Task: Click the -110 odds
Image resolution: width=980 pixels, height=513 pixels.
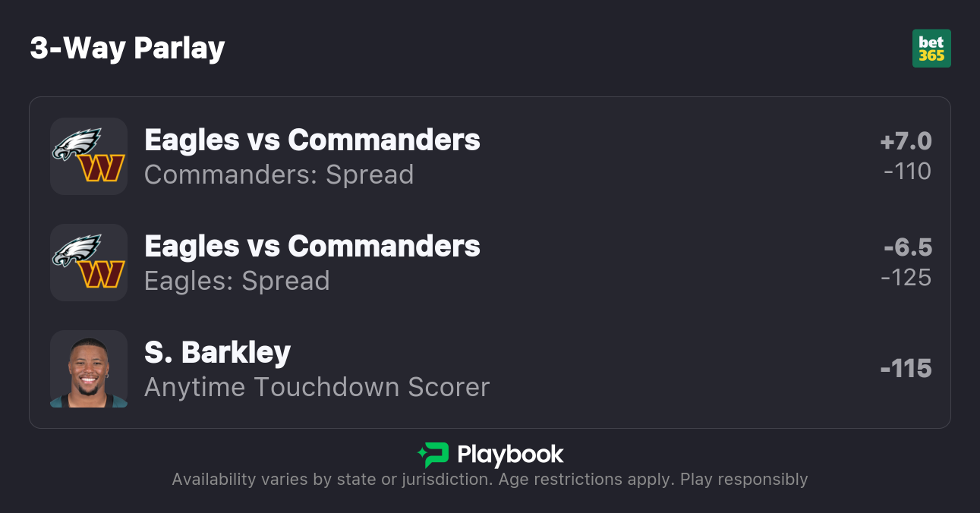Action: (907, 172)
